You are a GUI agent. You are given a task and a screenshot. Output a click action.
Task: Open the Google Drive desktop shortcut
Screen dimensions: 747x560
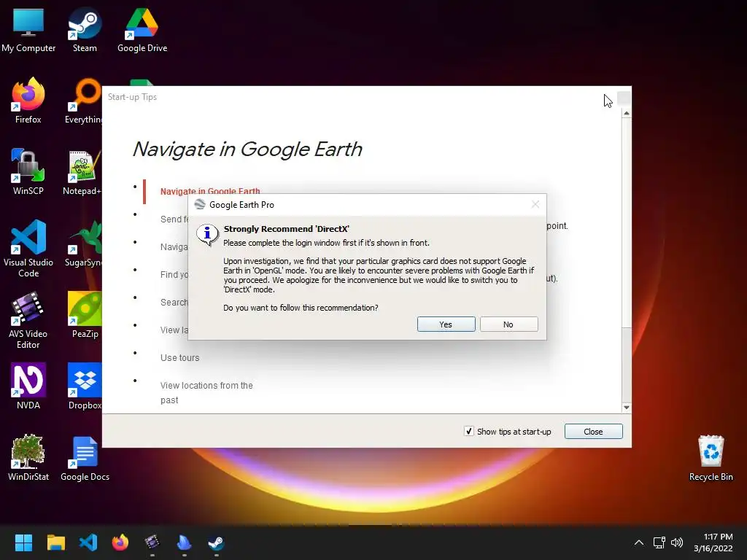142,29
